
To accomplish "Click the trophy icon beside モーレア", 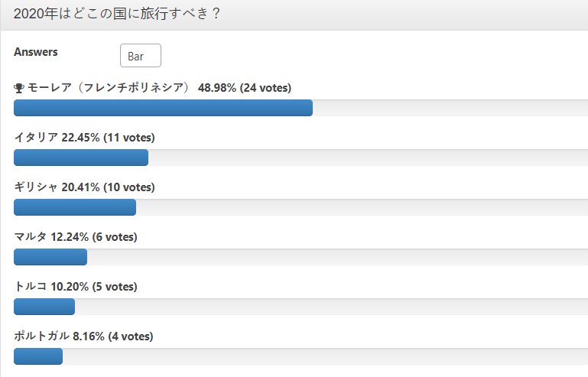I will tap(19, 88).
